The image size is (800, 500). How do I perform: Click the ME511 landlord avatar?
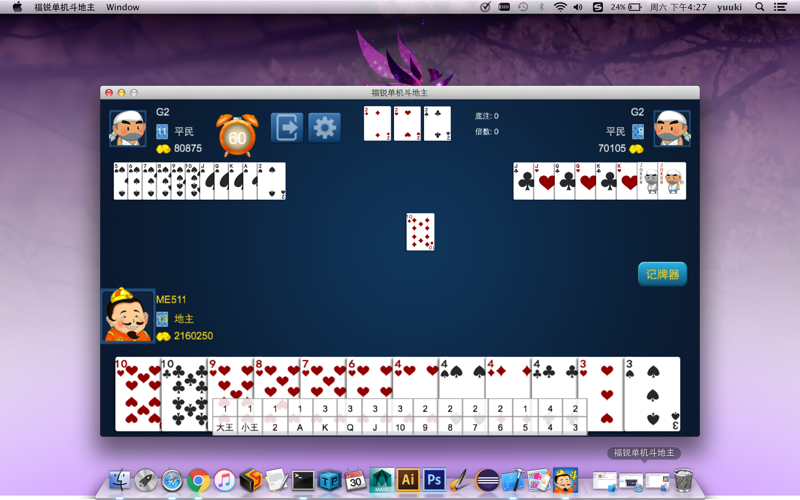tap(128, 316)
